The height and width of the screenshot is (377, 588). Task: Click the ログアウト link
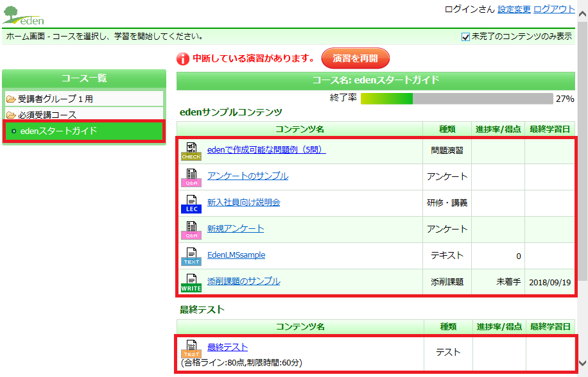click(554, 10)
